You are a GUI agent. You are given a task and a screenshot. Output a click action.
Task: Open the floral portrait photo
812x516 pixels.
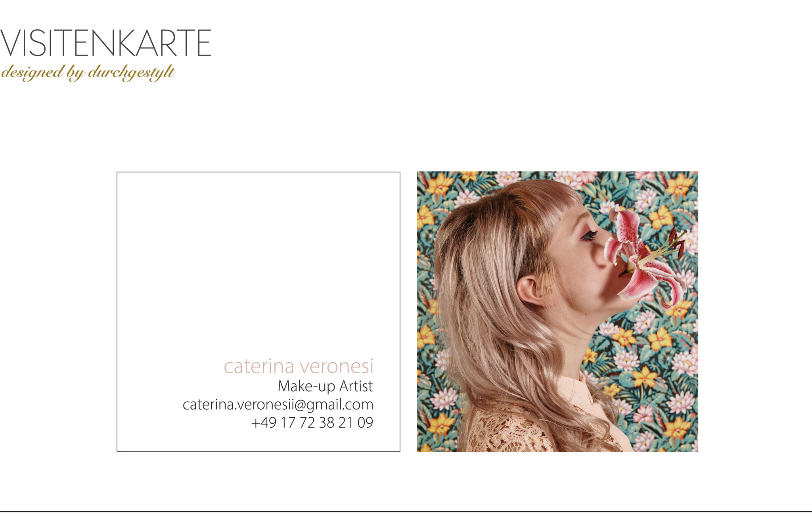(557, 312)
